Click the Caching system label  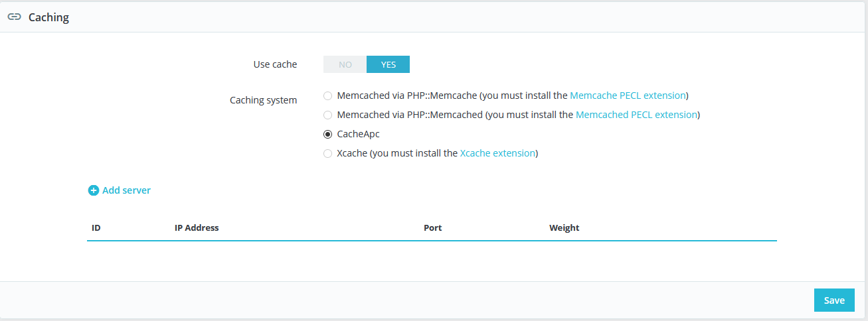(x=264, y=100)
